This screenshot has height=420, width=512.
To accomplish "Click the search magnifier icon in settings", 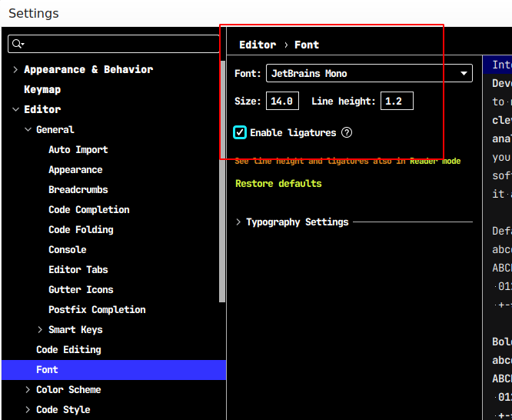I will coord(18,44).
